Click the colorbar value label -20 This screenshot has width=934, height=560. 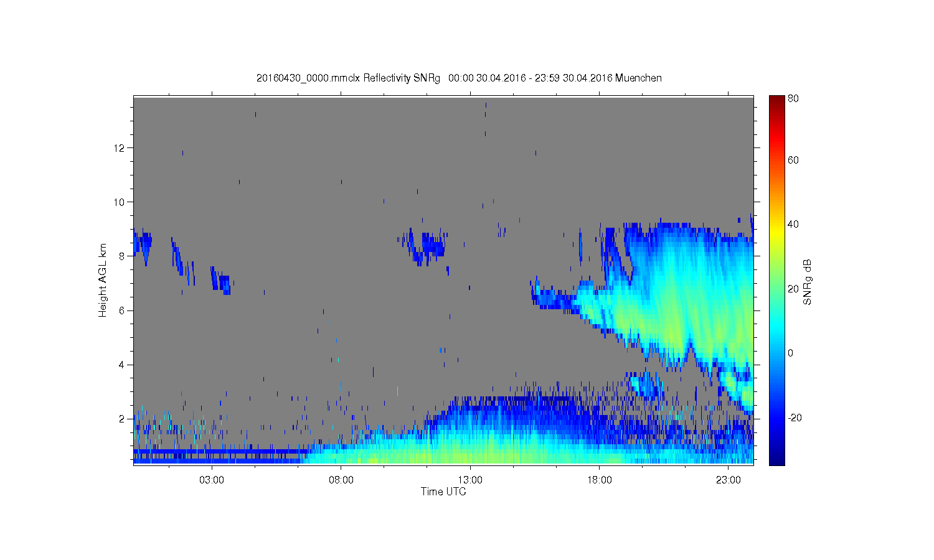click(x=795, y=418)
